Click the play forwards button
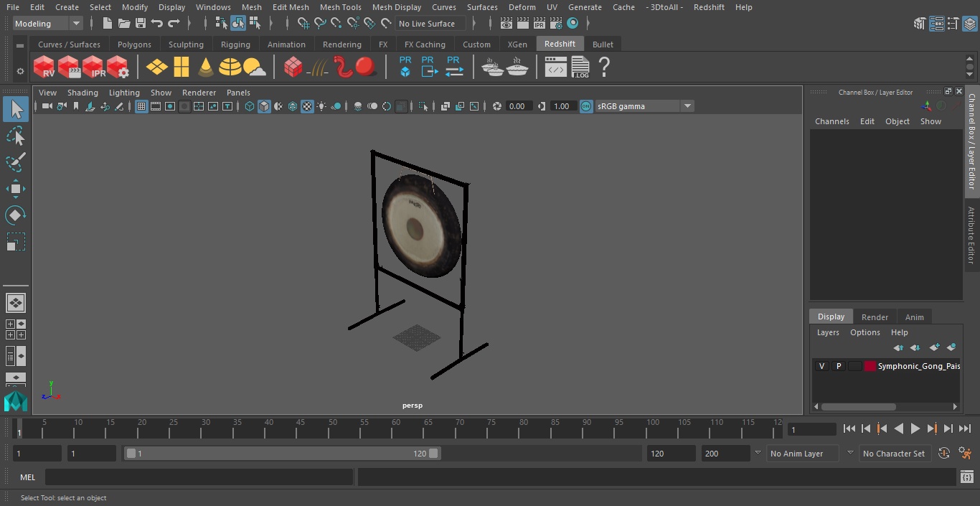This screenshot has height=506, width=980. (x=915, y=428)
